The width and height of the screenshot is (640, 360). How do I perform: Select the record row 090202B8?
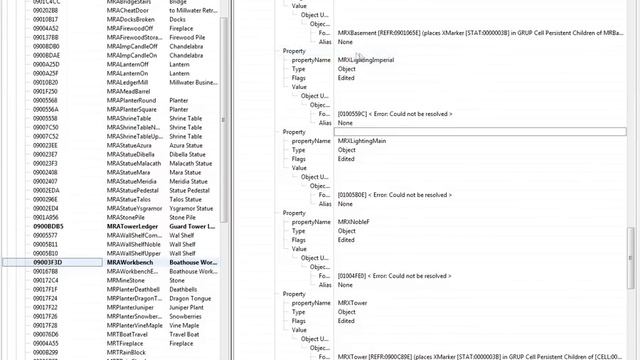(45, 11)
